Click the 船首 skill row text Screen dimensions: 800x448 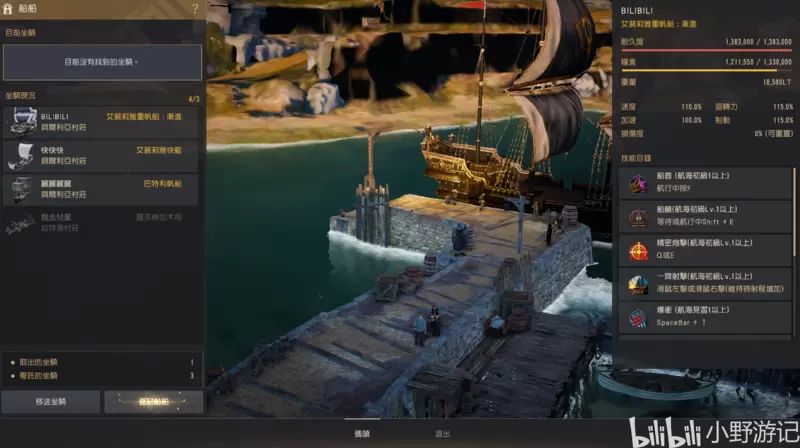(x=692, y=182)
